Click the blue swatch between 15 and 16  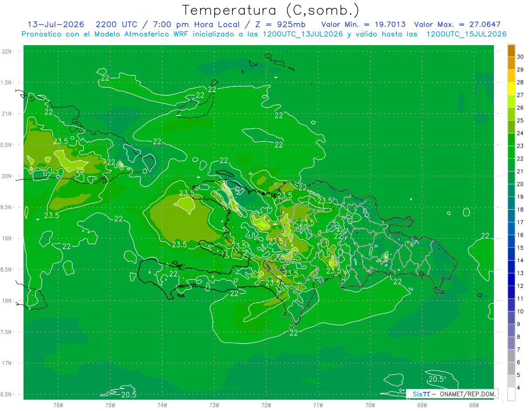(x=511, y=242)
